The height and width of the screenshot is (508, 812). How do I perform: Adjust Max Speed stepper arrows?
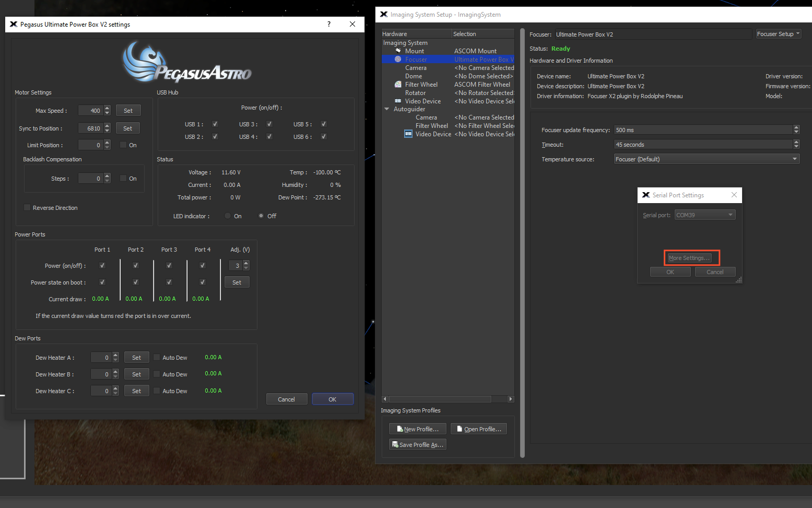pos(107,110)
